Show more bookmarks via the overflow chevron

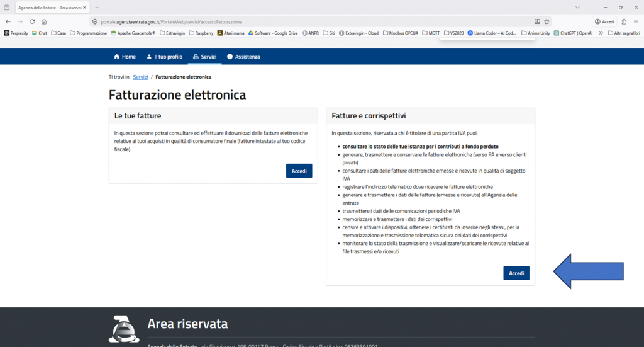pyautogui.click(x=601, y=33)
